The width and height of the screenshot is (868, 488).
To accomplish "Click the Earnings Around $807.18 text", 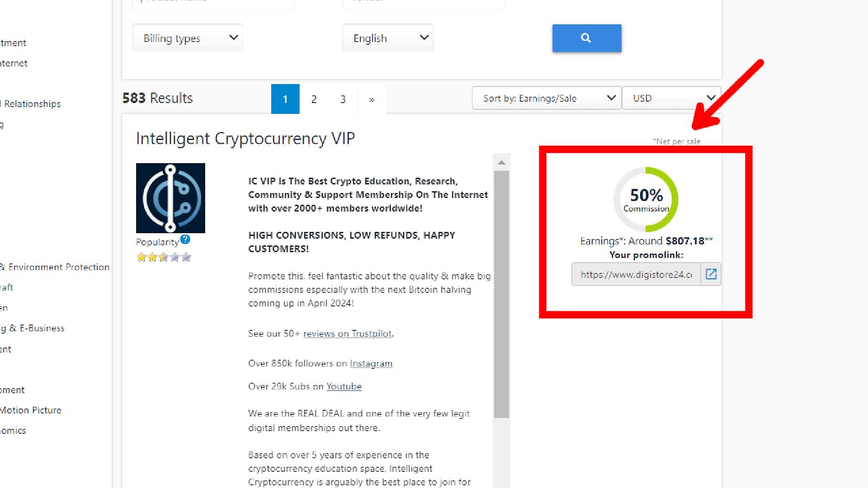I will point(646,241).
